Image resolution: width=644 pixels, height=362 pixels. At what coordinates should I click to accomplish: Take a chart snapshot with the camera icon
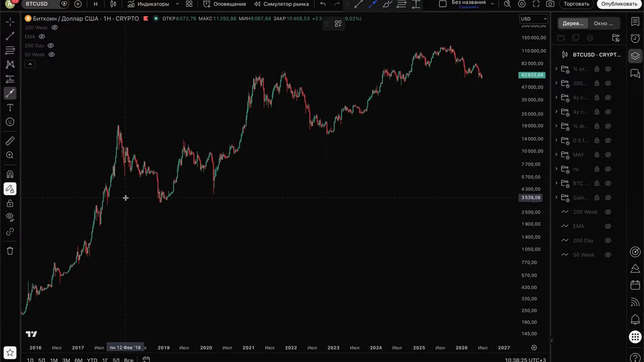[x=550, y=4]
